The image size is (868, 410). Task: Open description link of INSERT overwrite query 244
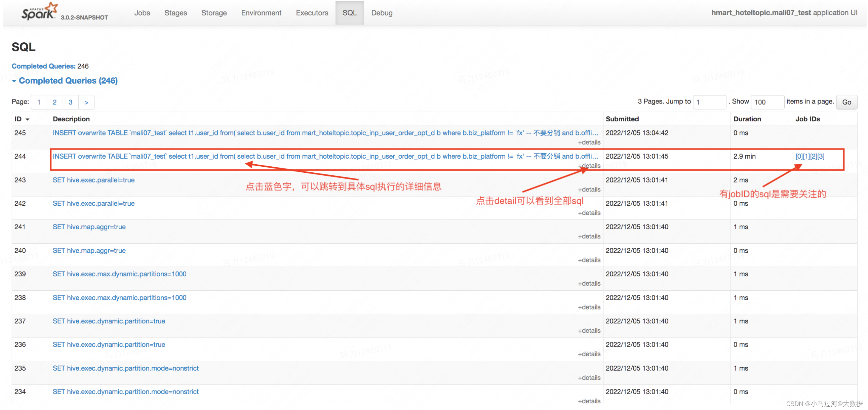pos(236,156)
